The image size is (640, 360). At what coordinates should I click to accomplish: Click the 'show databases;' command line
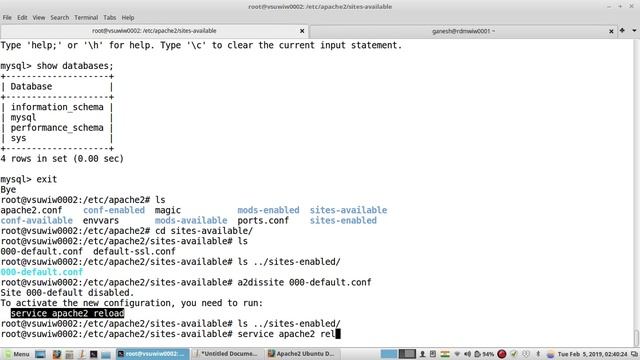tap(57, 66)
